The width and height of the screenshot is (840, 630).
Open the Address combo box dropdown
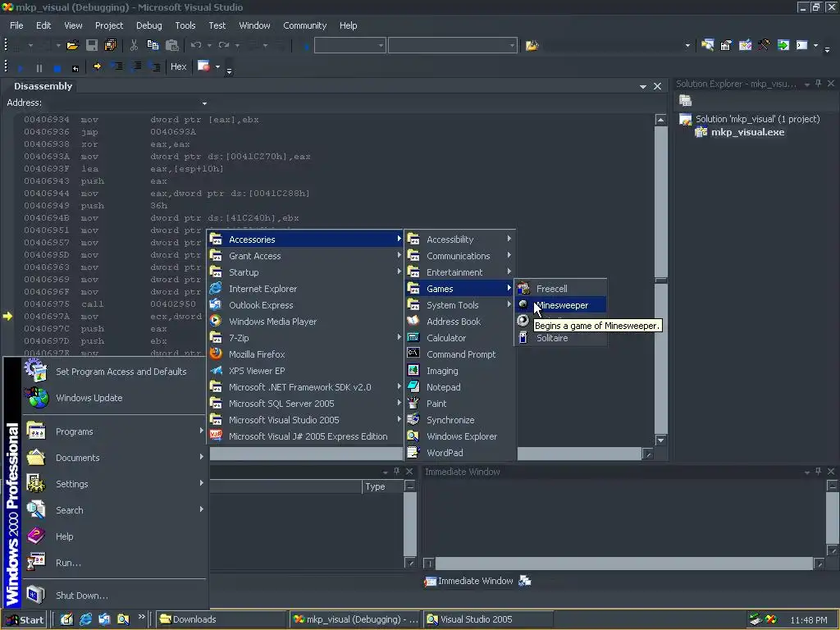(x=204, y=103)
